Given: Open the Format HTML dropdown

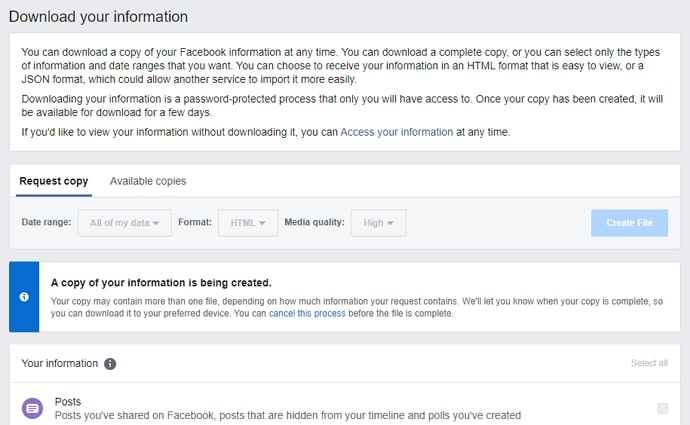Looking at the screenshot, I should (248, 223).
